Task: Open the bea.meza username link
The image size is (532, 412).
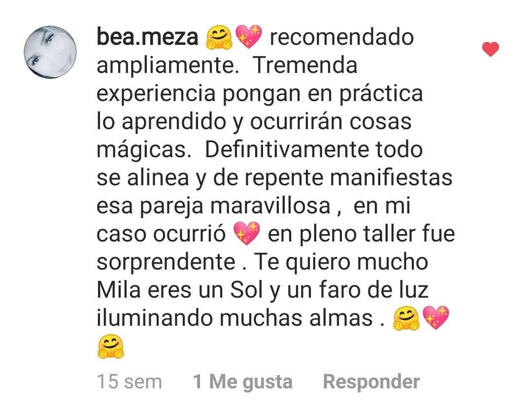Action: 147,37
